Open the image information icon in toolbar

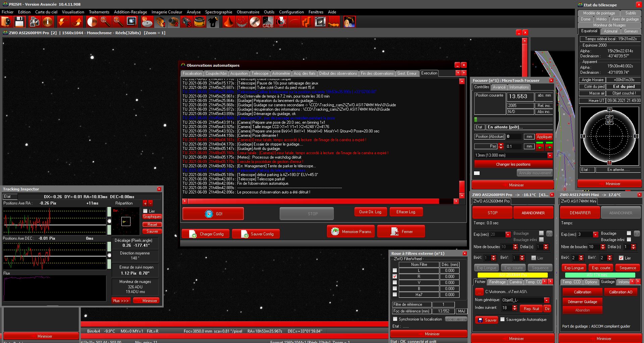point(48,22)
